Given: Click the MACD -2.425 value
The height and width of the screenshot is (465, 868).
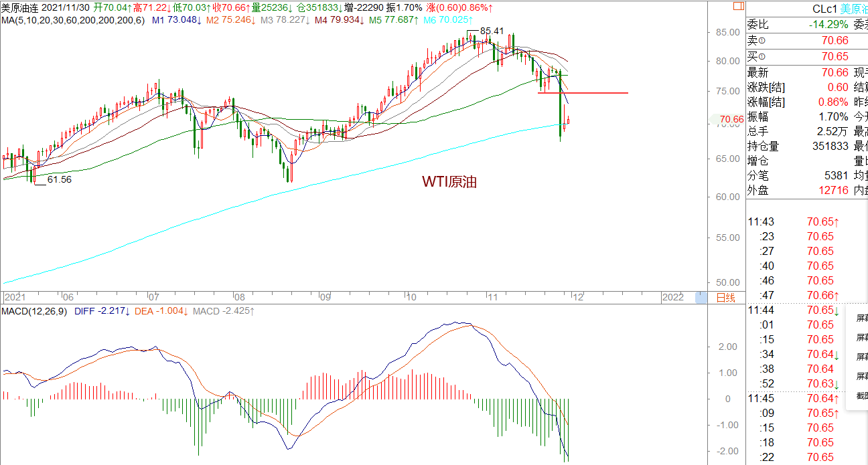Looking at the screenshot, I should [x=224, y=311].
